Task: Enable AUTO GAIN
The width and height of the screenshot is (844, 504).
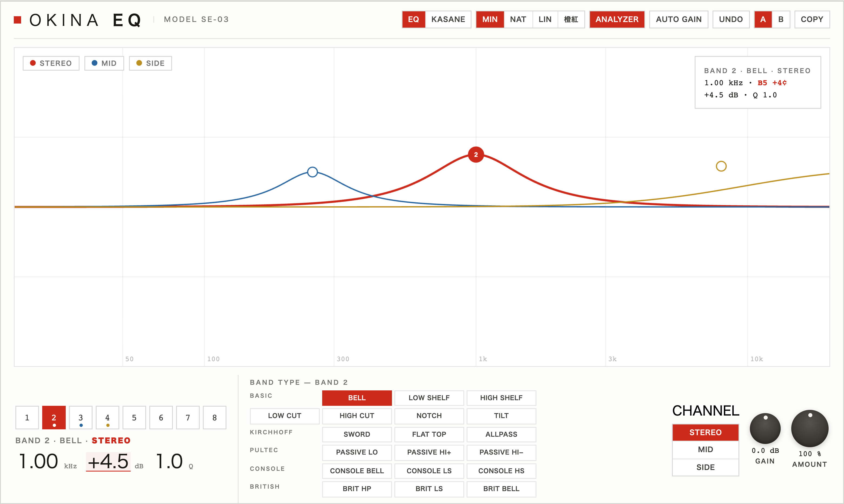Action: [x=678, y=19]
